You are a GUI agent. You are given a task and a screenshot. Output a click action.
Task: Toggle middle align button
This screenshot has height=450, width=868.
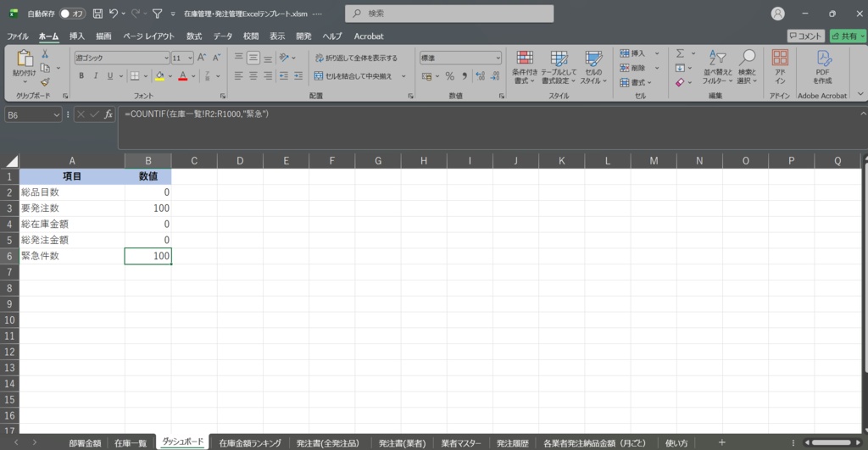pos(253,58)
